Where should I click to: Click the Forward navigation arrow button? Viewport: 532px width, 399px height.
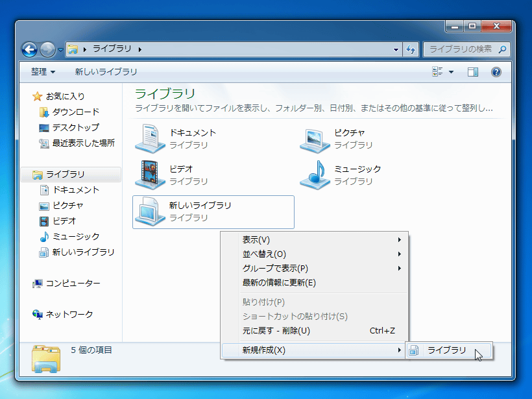(47, 50)
